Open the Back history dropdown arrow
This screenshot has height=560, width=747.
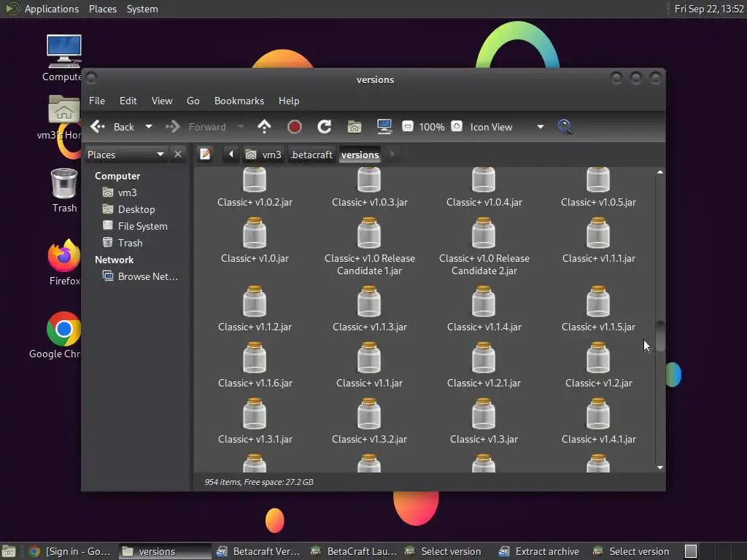tap(149, 127)
